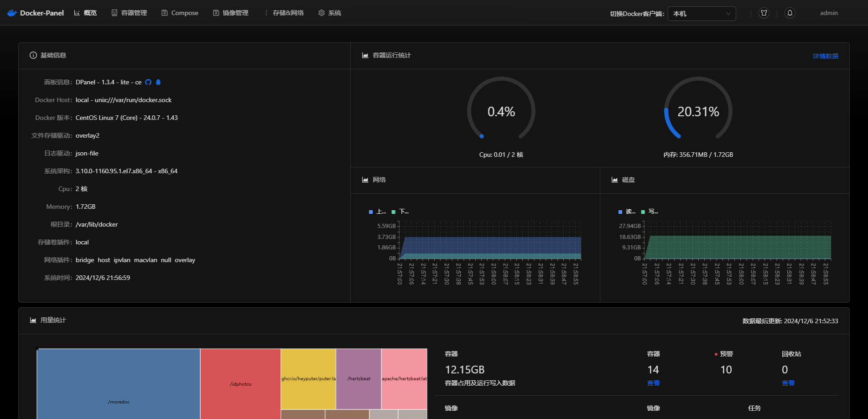Image resolution: width=868 pixels, height=419 pixels.
Task: Click 查看 under container count 14
Action: (x=653, y=383)
